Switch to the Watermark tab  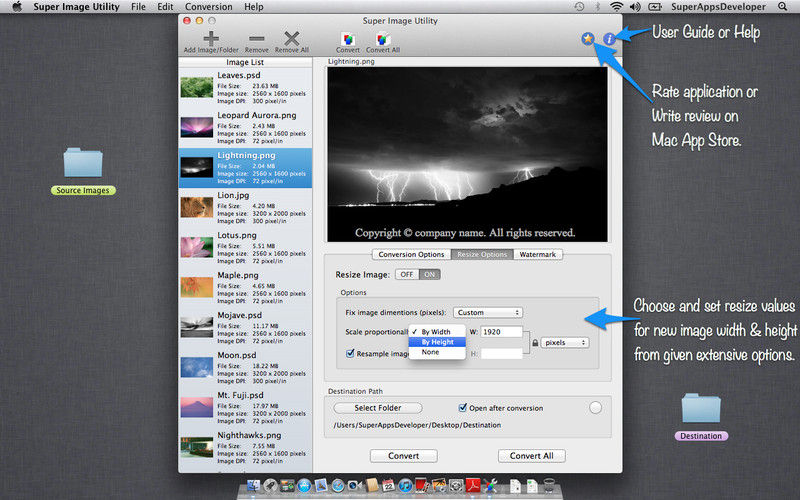point(538,254)
